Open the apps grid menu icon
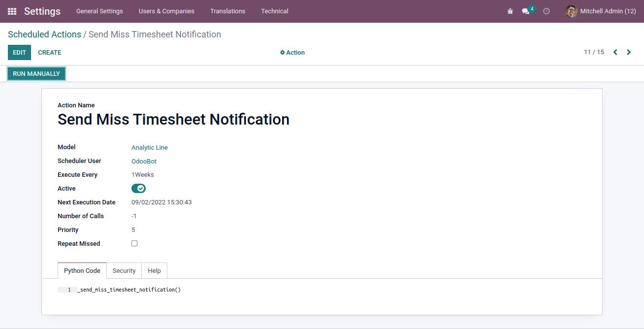 (12, 11)
